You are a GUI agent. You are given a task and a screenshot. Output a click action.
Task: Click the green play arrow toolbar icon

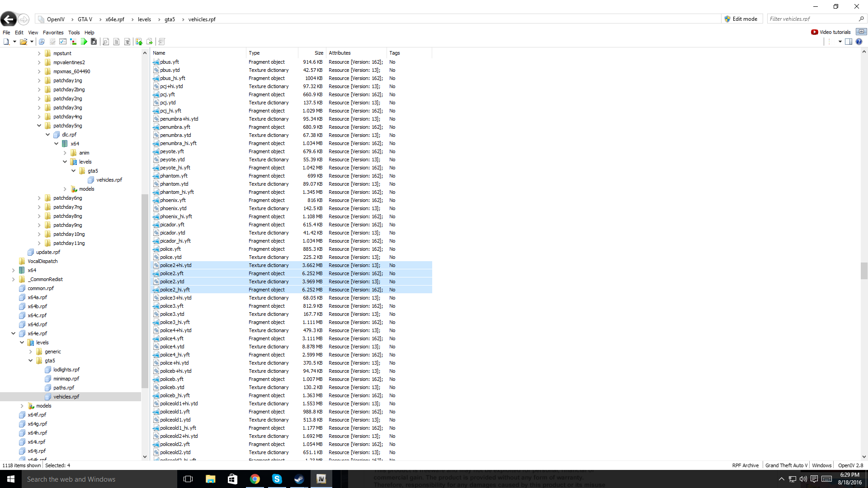84,42
